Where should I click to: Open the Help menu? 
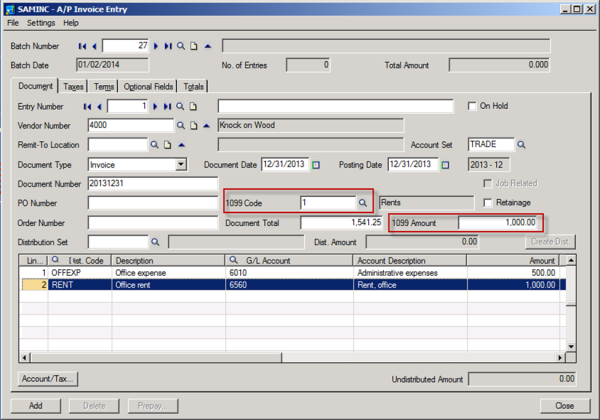tap(71, 23)
